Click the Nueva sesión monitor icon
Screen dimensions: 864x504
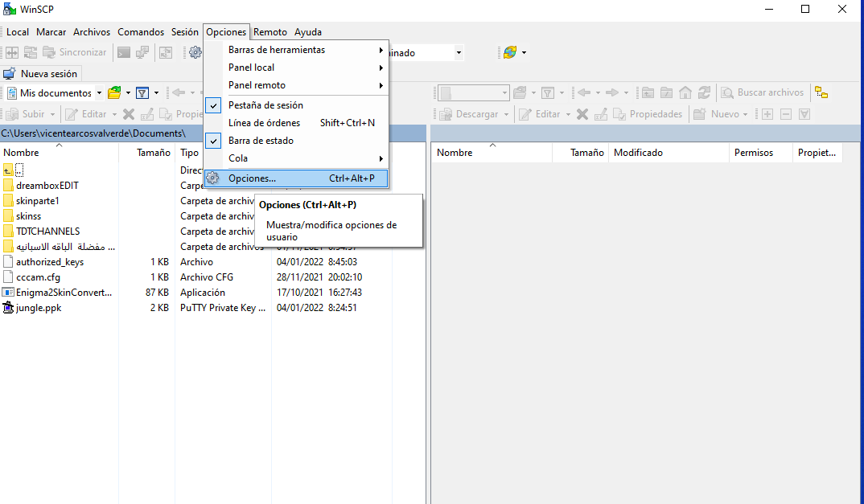(x=10, y=73)
